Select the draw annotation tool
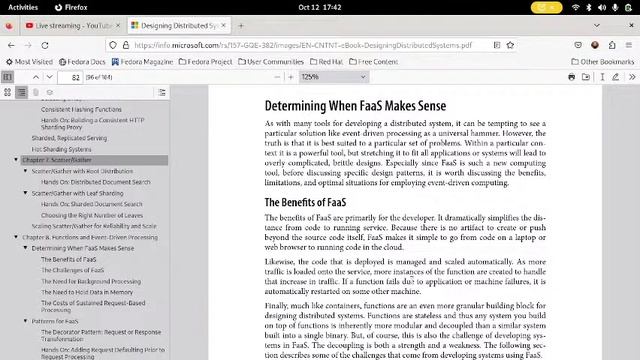The image size is (640, 360). (616, 77)
